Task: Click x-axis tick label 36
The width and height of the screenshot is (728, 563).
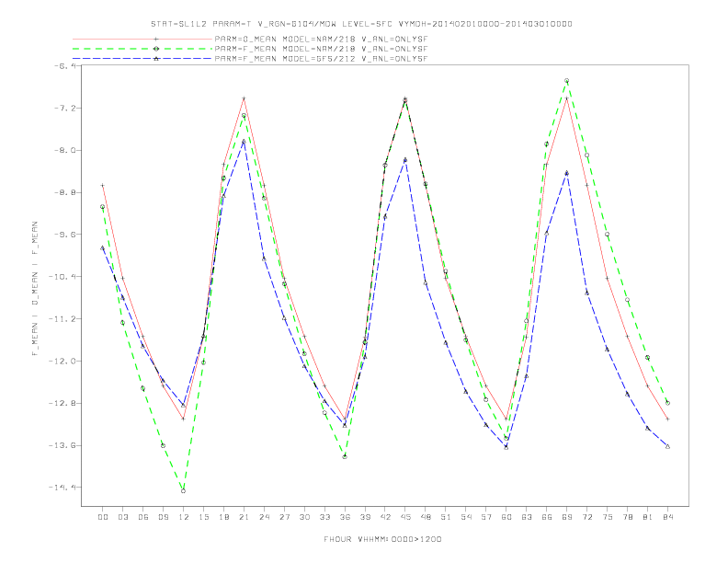Action: click(345, 517)
